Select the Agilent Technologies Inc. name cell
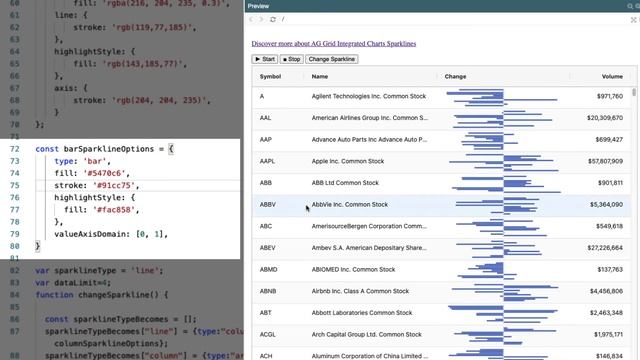 coord(369,96)
